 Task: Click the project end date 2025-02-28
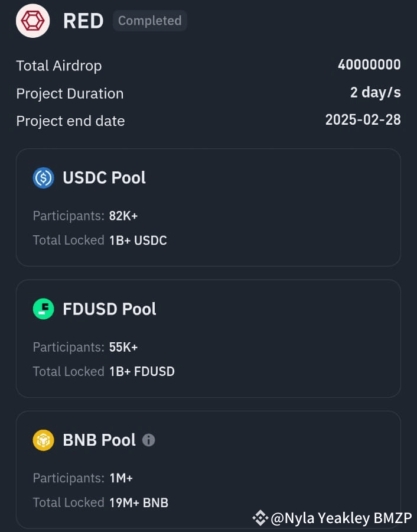click(363, 120)
